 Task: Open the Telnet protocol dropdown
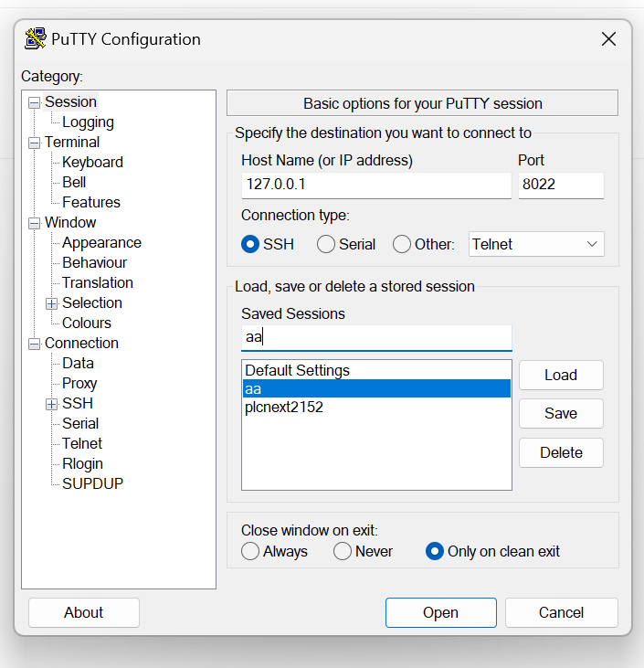[536, 244]
